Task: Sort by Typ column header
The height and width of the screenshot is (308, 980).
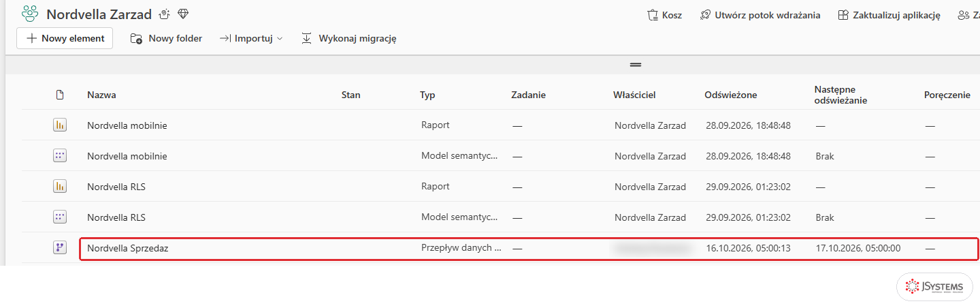Action: 427,95
